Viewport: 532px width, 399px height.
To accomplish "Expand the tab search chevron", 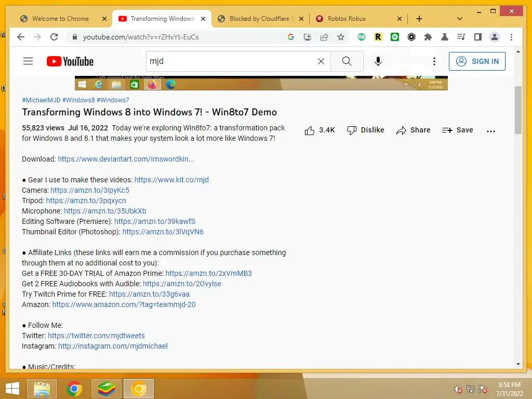I will point(460,19).
